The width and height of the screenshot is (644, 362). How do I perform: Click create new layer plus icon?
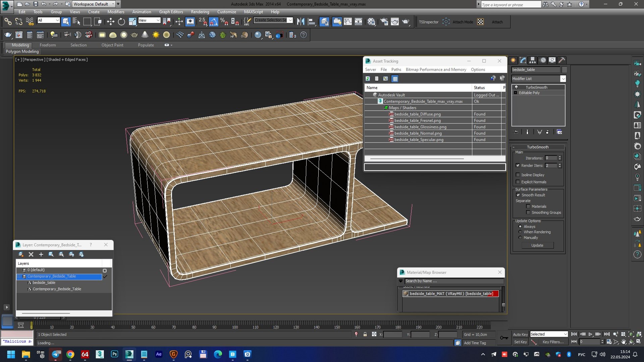tap(41, 254)
